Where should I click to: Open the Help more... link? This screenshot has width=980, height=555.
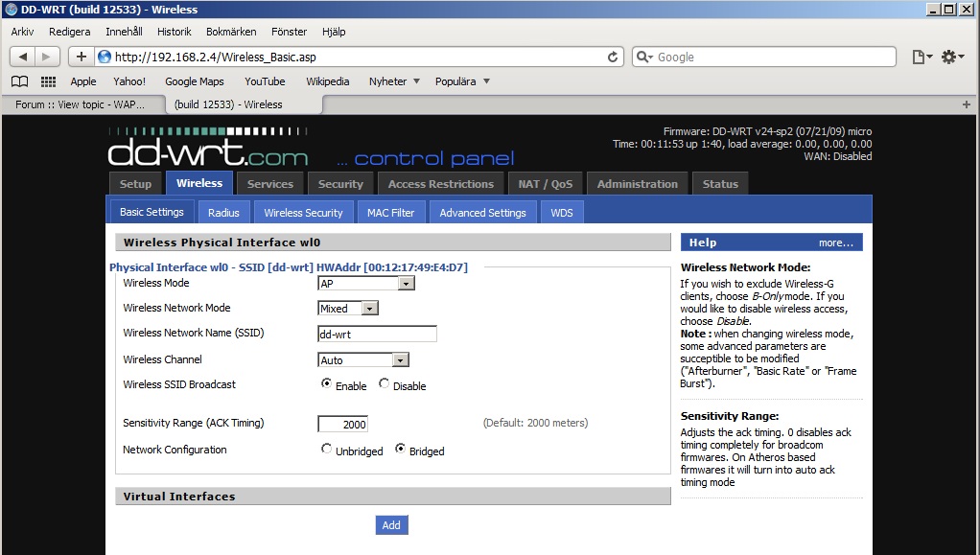click(x=835, y=243)
